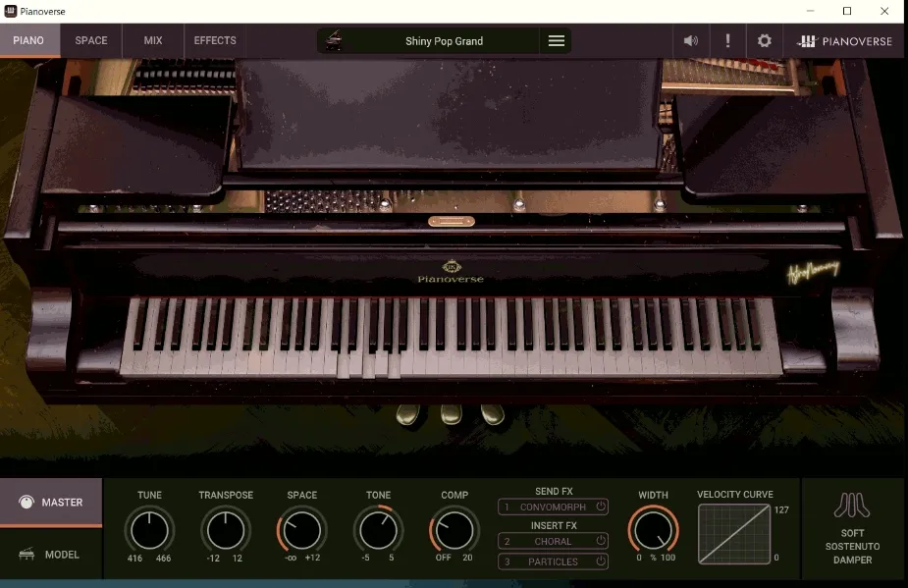Image resolution: width=908 pixels, height=588 pixels.
Task: Open the PIANO tab
Action: [x=28, y=40]
